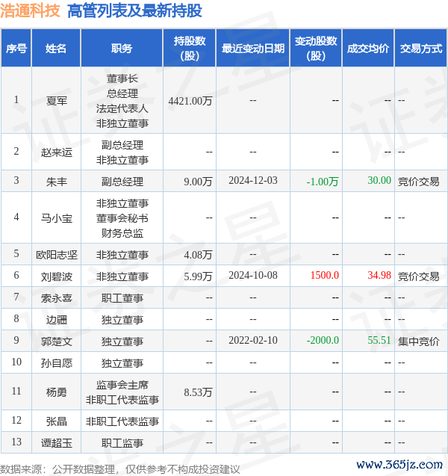Click the date 2024-10-08
Image resolution: width=448 pixels, height=476 pixels.
[x=253, y=275]
